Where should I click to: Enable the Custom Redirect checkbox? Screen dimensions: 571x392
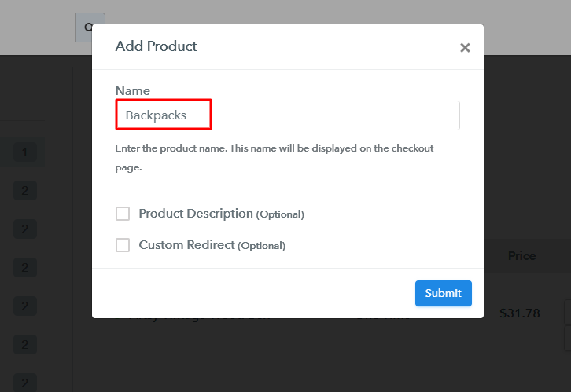coord(123,245)
